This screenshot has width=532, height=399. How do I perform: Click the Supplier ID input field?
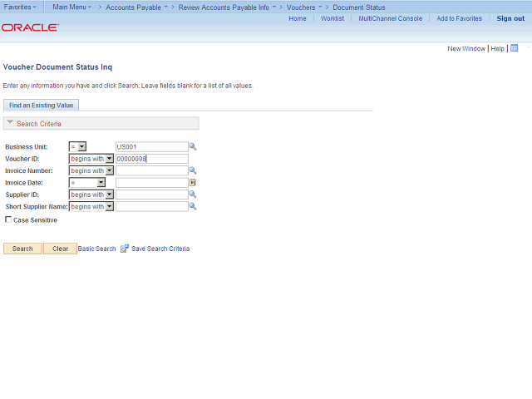(x=152, y=195)
